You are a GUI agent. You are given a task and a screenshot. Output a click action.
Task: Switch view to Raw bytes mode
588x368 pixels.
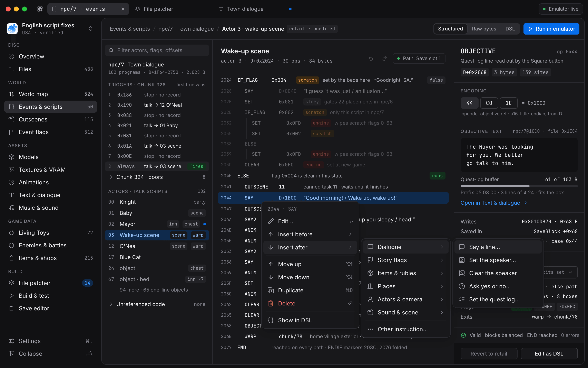pos(484,29)
